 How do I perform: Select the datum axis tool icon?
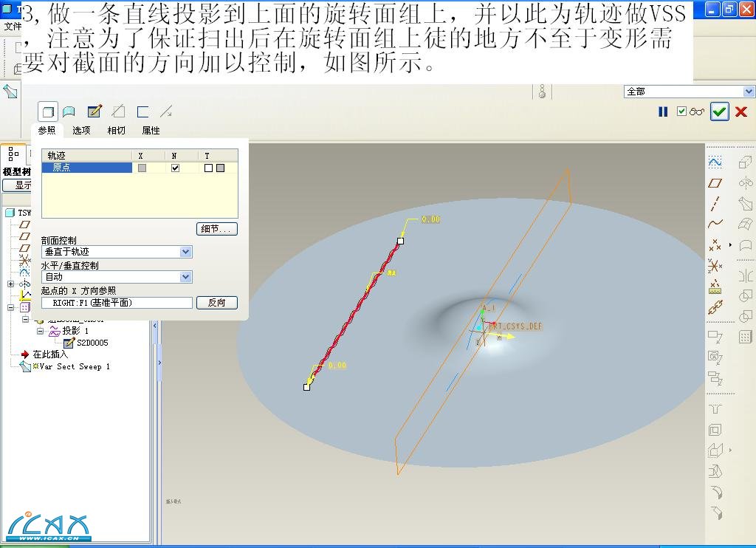715,203
